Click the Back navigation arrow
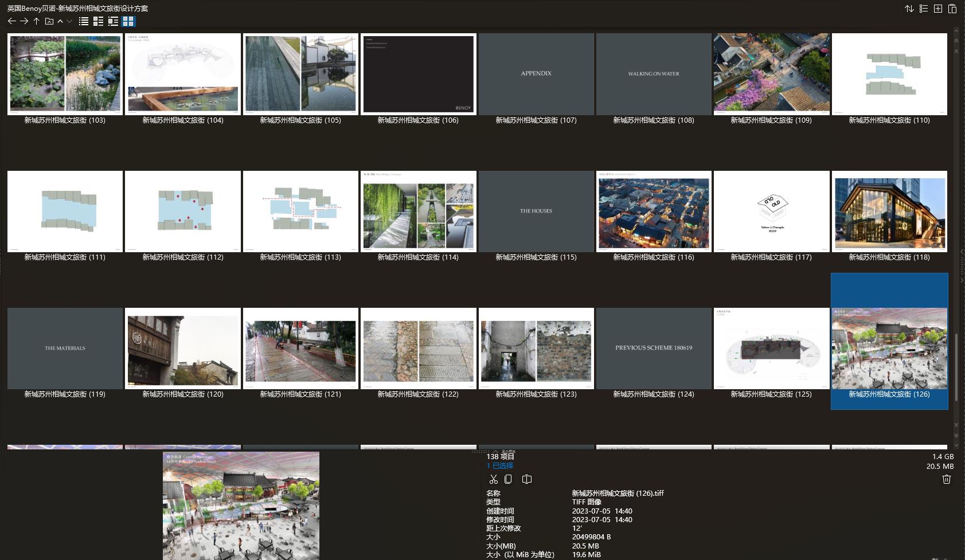This screenshot has height=560, width=965. [x=11, y=21]
